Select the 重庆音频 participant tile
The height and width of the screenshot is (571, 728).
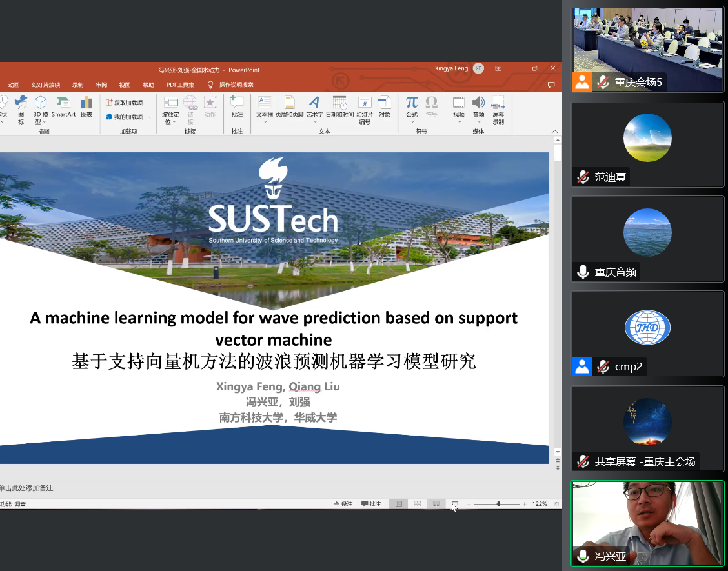(647, 239)
